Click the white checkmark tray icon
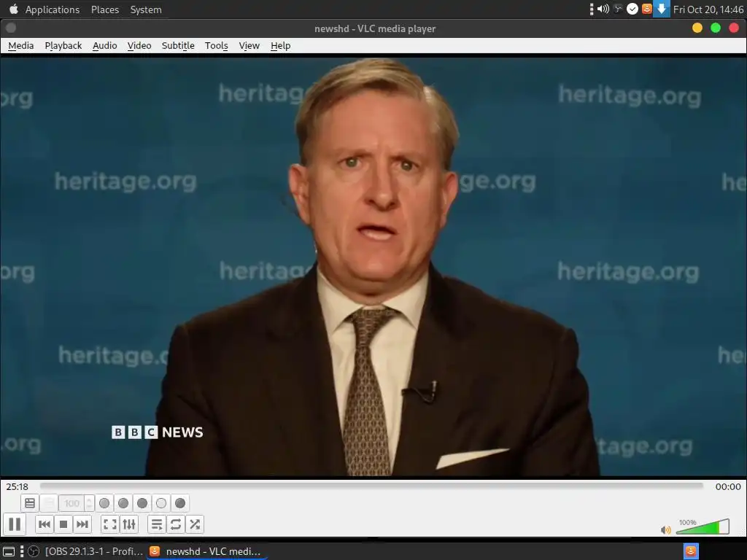This screenshot has width=747, height=560. tap(632, 9)
